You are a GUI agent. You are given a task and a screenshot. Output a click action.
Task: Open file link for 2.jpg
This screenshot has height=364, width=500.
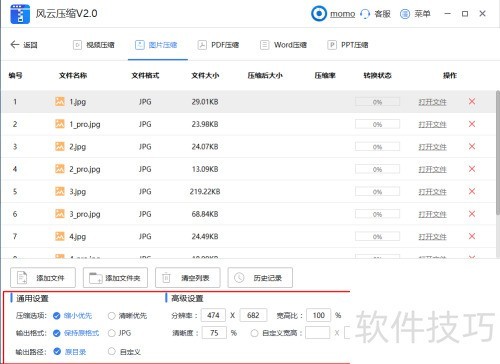(432, 147)
